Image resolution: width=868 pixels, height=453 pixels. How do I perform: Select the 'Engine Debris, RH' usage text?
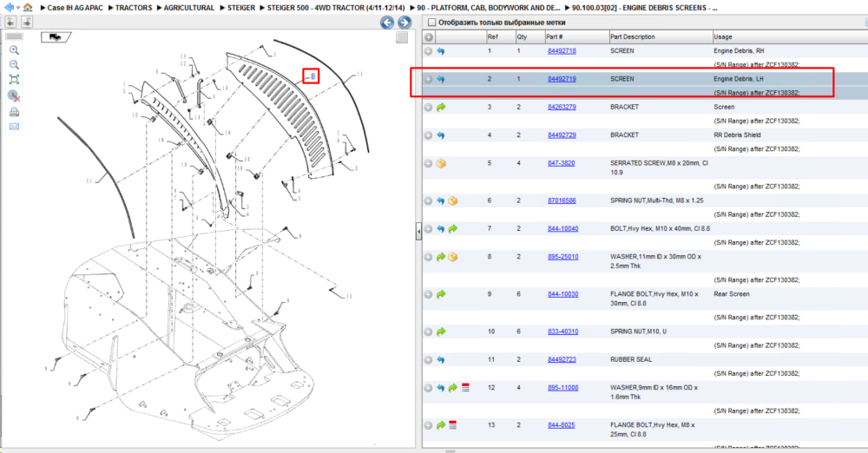point(740,51)
